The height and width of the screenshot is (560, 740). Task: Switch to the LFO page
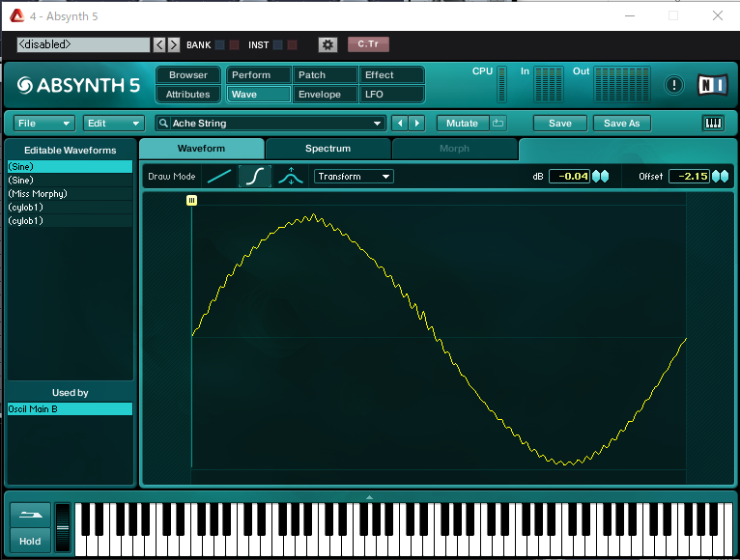(391, 95)
